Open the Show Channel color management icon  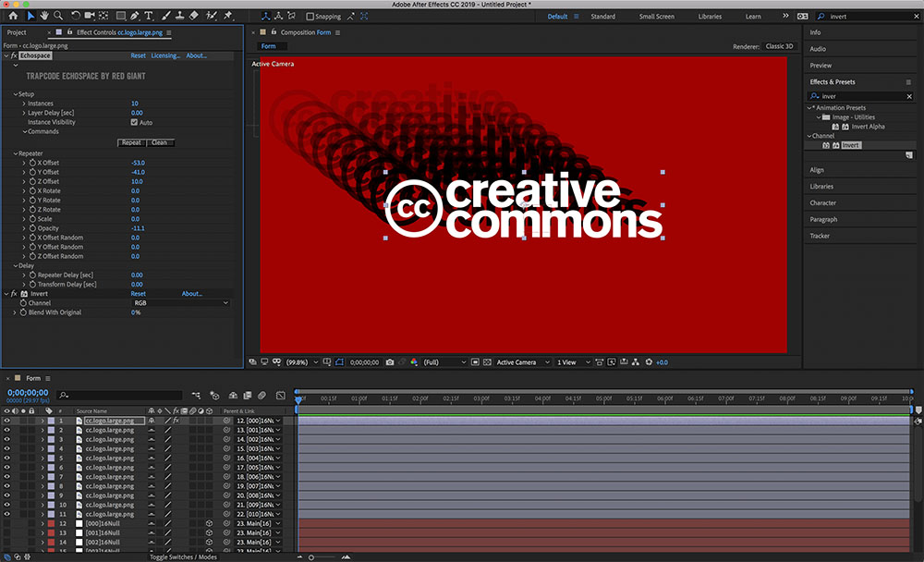(x=414, y=362)
